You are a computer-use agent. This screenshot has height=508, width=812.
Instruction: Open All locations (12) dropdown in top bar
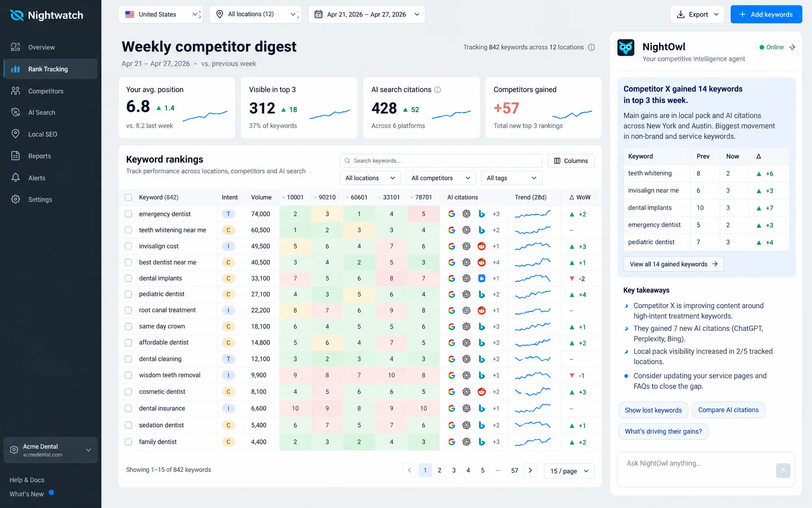(256, 14)
